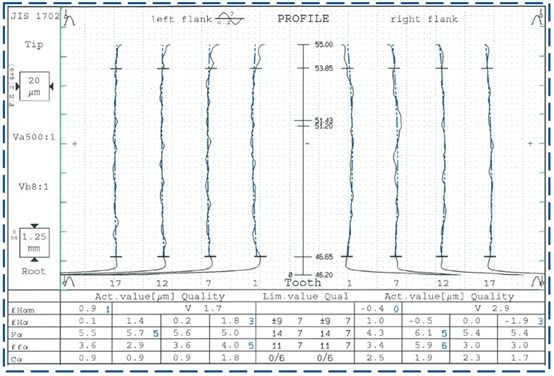Click the Lim.value Qual column header

click(x=305, y=296)
